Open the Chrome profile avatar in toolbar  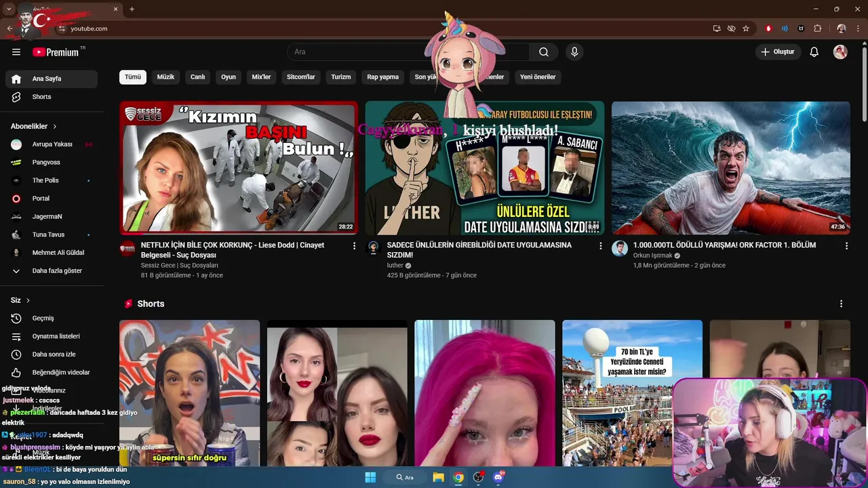[x=842, y=28]
